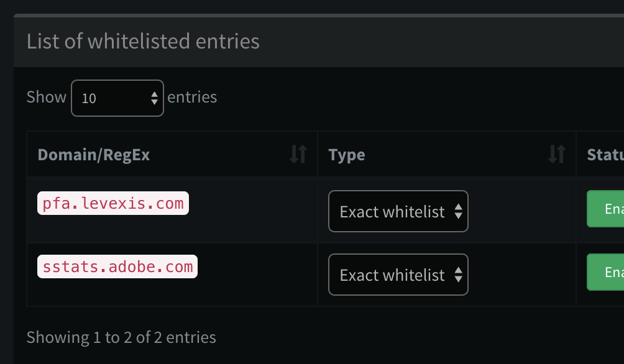Click the List of whitelisted entries heading
The width and height of the screenshot is (624, 364).
click(x=142, y=41)
